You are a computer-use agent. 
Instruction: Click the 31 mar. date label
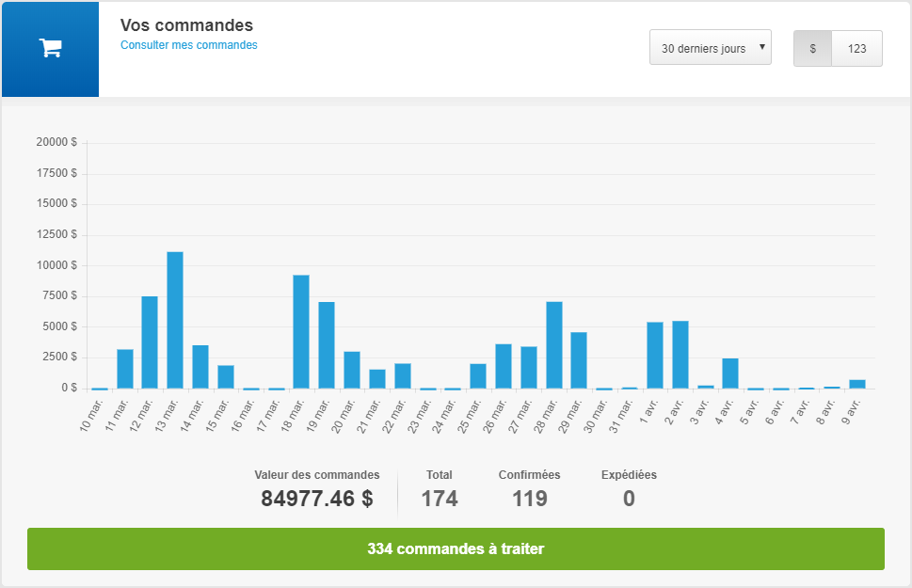pyautogui.click(x=620, y=417)
